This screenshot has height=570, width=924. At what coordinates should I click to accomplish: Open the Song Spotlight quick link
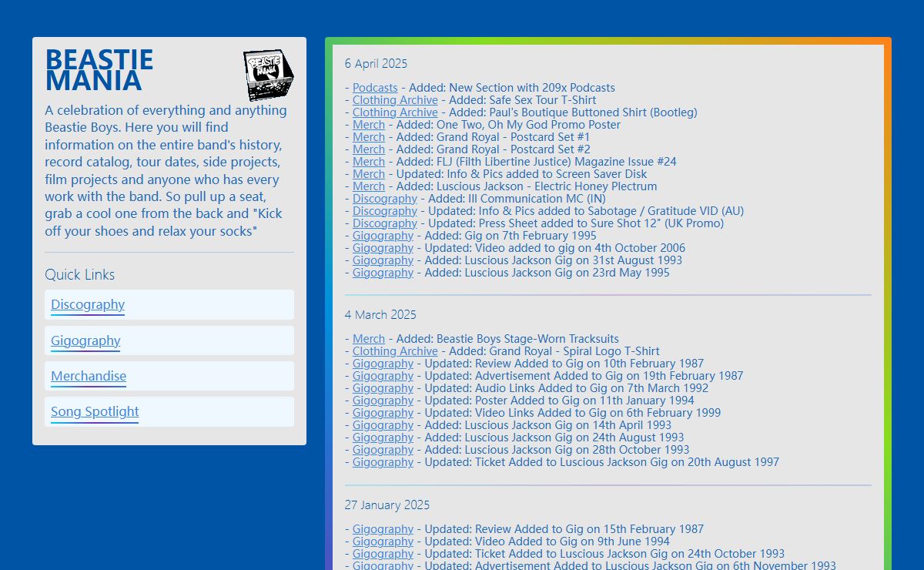95,411
